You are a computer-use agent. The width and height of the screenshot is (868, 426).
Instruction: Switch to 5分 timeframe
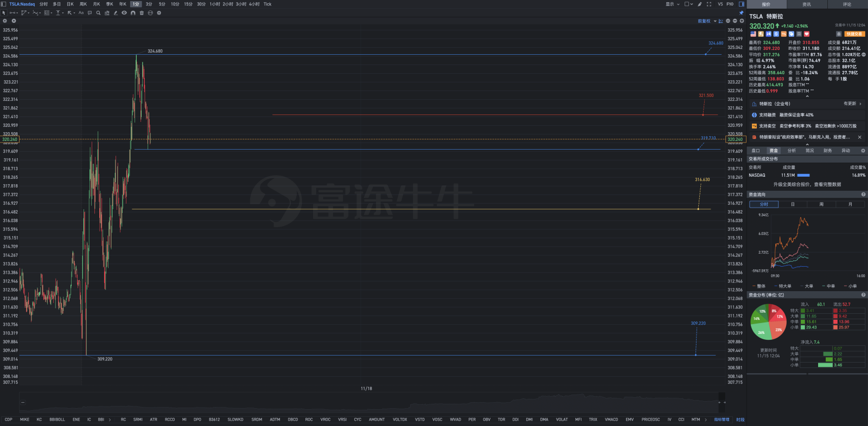(x=162, y=4)
